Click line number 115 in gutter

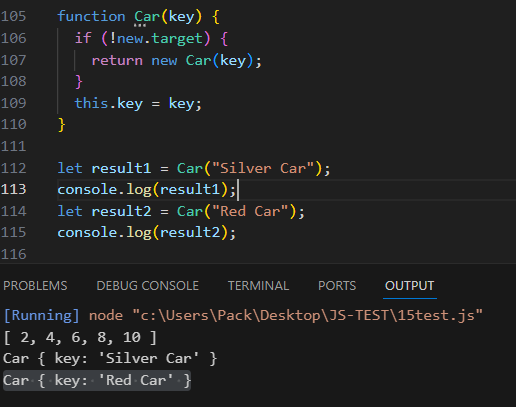click(x=13, y=233)
